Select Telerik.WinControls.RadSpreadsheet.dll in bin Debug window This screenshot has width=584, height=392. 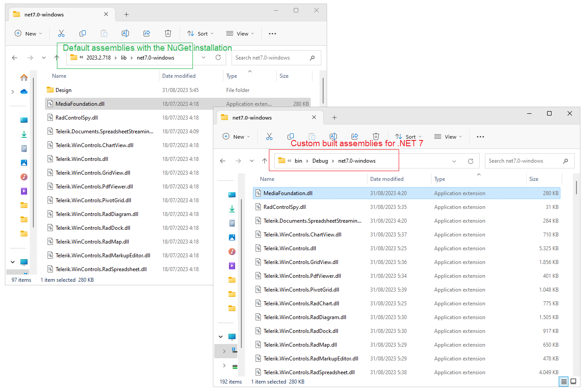(x=407, y=372)
